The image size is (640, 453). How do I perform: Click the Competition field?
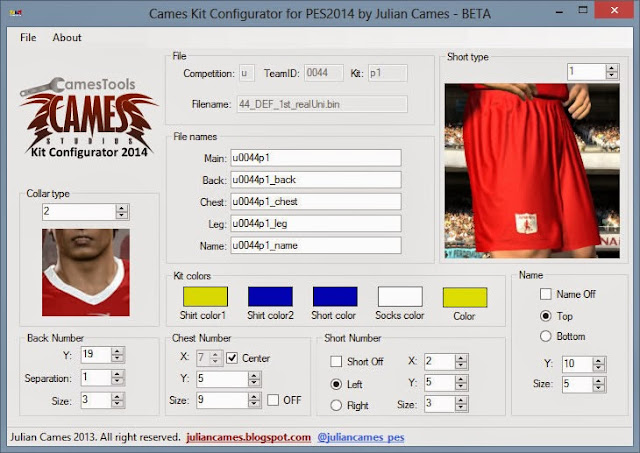pos(247,73)
